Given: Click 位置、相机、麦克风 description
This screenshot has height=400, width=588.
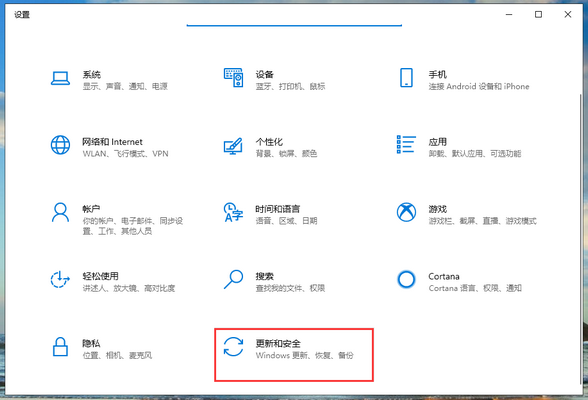Looking at the screenshot, I should tap(117, 355).
